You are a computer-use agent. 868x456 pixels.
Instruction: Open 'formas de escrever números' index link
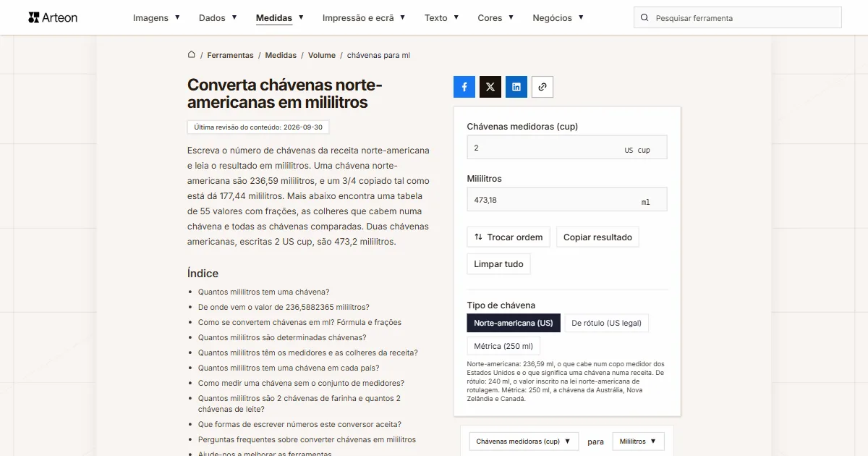click(x=299, y=424)
